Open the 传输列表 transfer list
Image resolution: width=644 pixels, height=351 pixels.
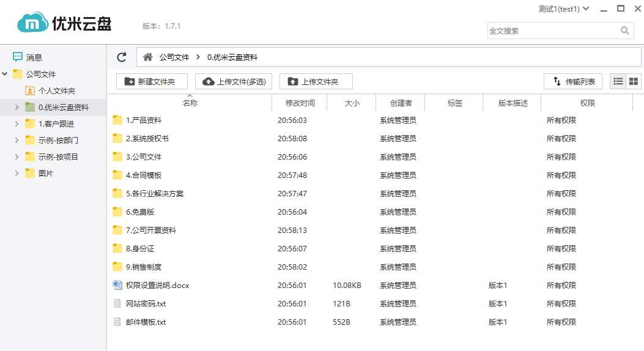573,81
